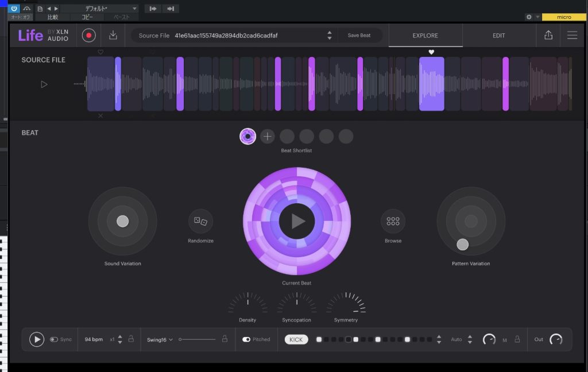
Task: Click the import download arrow icon
Action: 113,36
